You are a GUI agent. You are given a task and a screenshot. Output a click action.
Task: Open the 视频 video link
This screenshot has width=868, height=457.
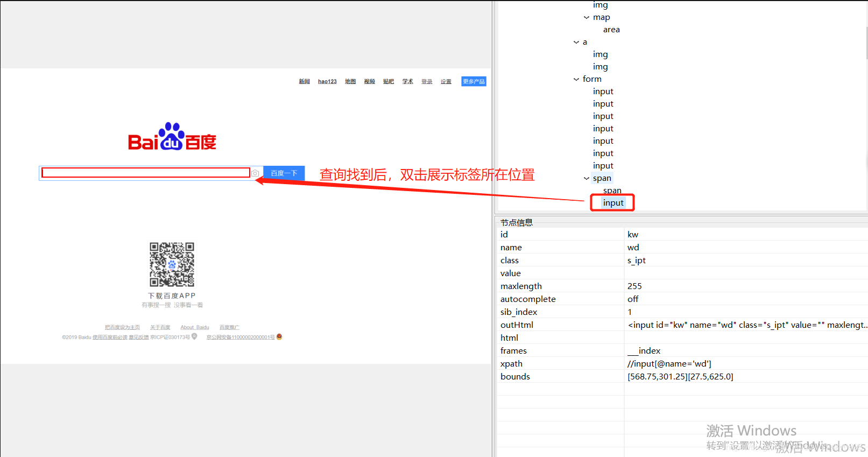pyautogui.click(x=369, y=82)
